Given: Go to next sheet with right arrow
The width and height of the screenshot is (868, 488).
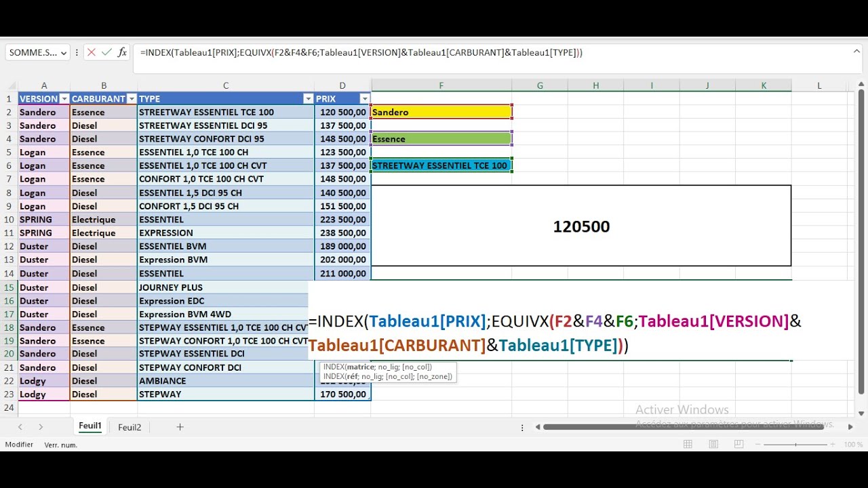Looking at the screenshot, I should pyautogui.click(x=41, y=427).
